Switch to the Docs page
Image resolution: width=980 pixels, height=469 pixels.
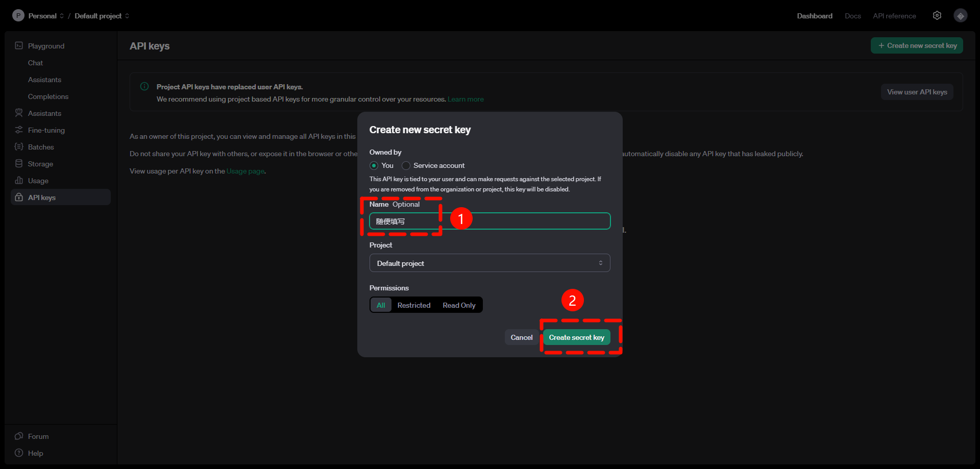(852, 15)
